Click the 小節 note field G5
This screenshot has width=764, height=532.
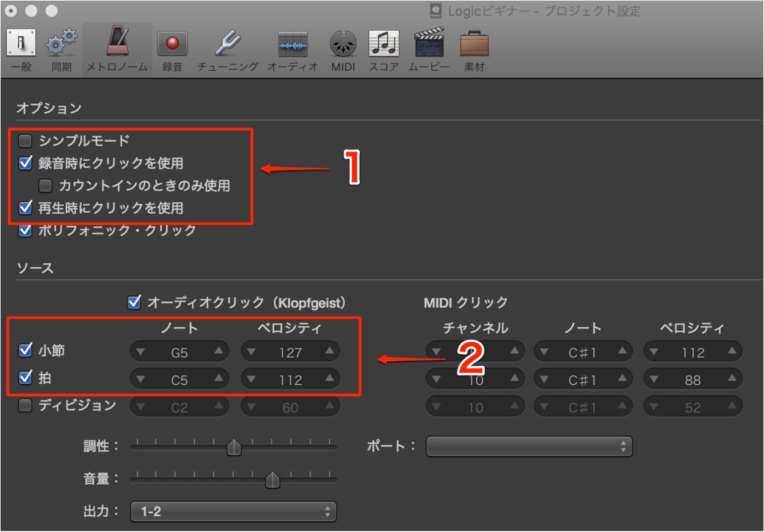click(x=180, y=352)
